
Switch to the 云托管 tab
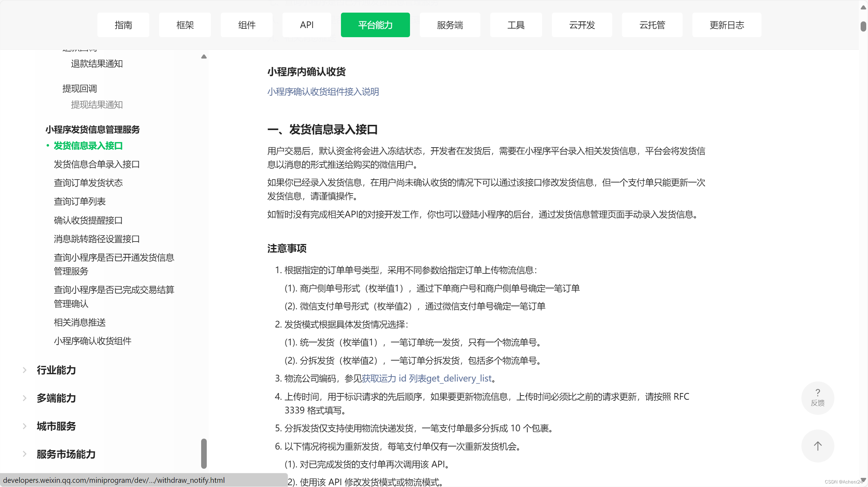tap(652, 25)
